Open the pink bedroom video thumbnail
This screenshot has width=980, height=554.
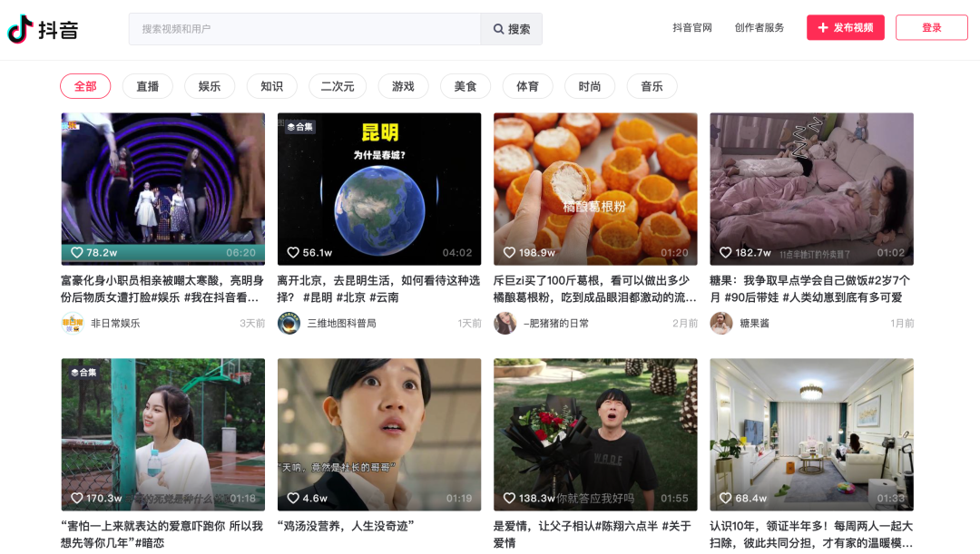[812, 189]
